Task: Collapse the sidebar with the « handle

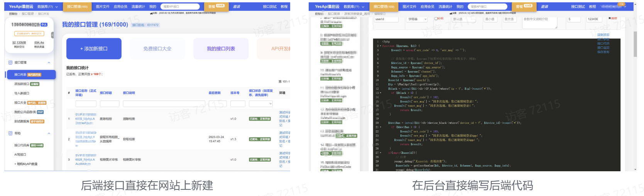Action: [x=52, y=35]
